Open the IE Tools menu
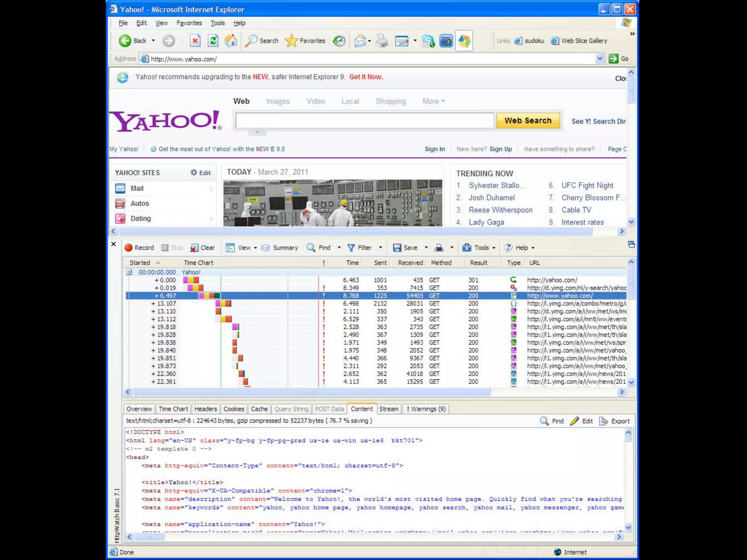747x560 pixels. point(218,23)
